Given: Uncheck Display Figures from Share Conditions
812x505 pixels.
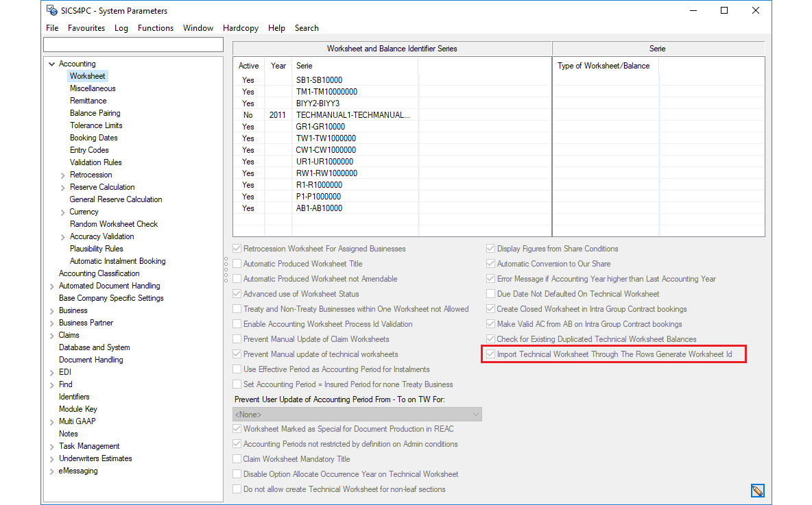Looking at the screenshot, I should pyautogui.click(x=491, y=249).
